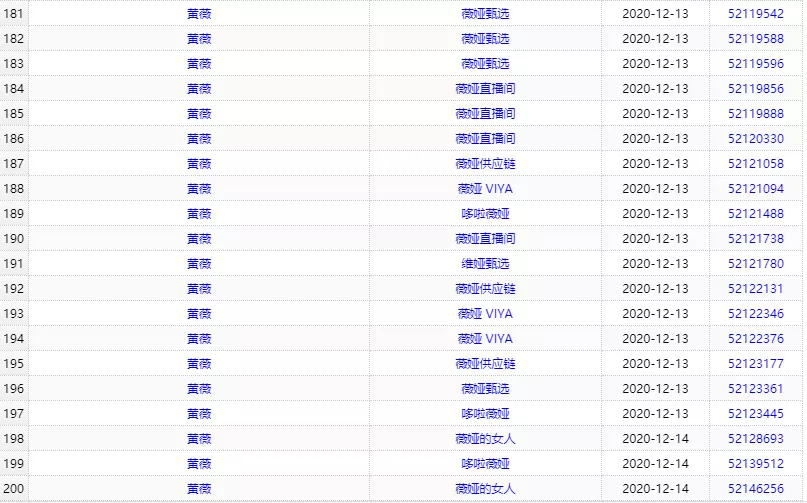This screenshot has height=503, width=807.
Task: Open applicant 黄薇 in row 197
Action: coord(199,414)
